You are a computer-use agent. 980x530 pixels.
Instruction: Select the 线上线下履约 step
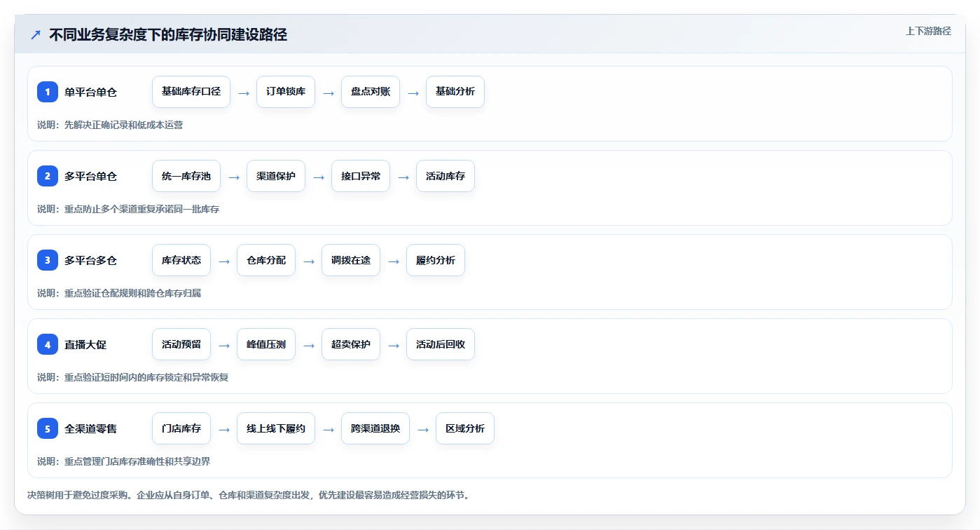pyautogui.click(x=276, y=428)
